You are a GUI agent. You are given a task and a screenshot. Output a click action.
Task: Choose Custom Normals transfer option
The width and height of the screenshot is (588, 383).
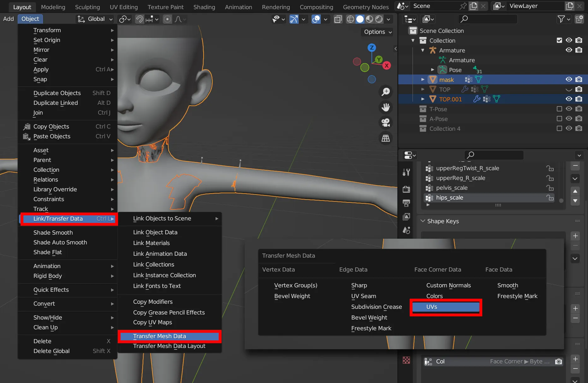[448, 285]
